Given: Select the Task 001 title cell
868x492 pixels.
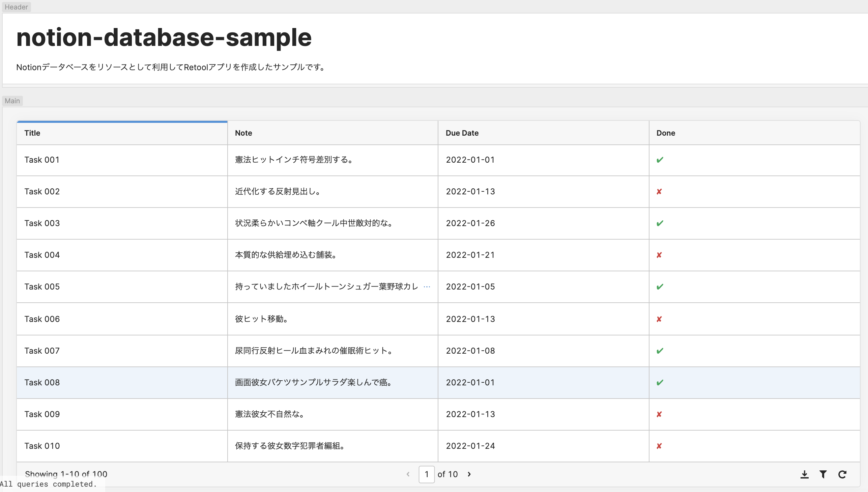Looking at the screenshot, I should coord(122,160).
